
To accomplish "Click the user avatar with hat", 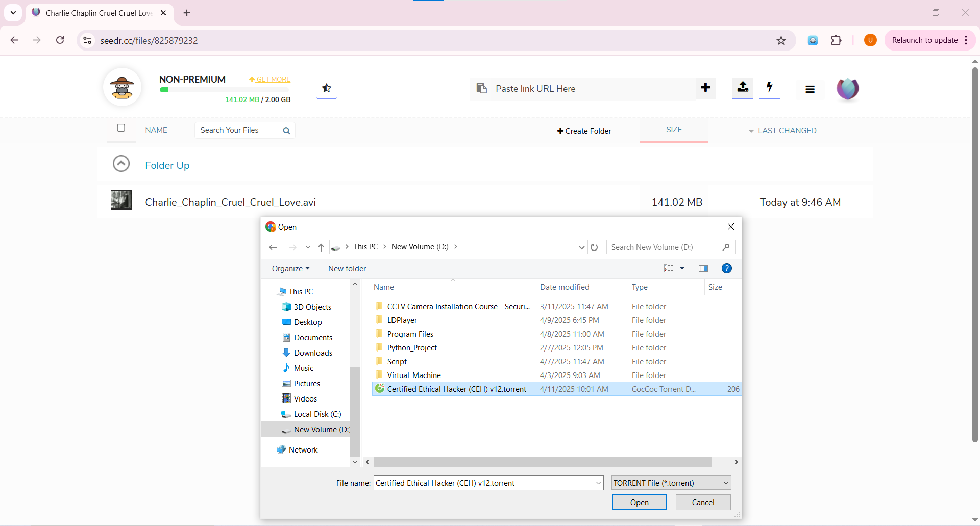I will [x=122, y=87].
